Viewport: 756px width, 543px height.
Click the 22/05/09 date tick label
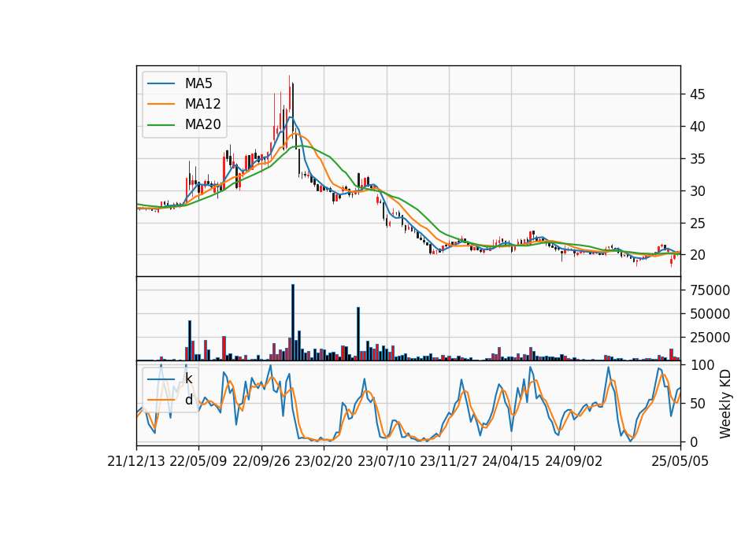(x=198, y=461)
